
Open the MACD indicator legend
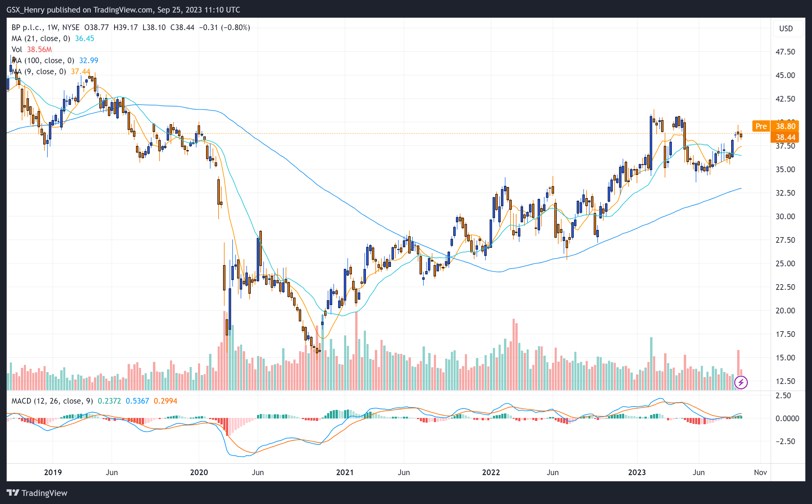point(52,401)
